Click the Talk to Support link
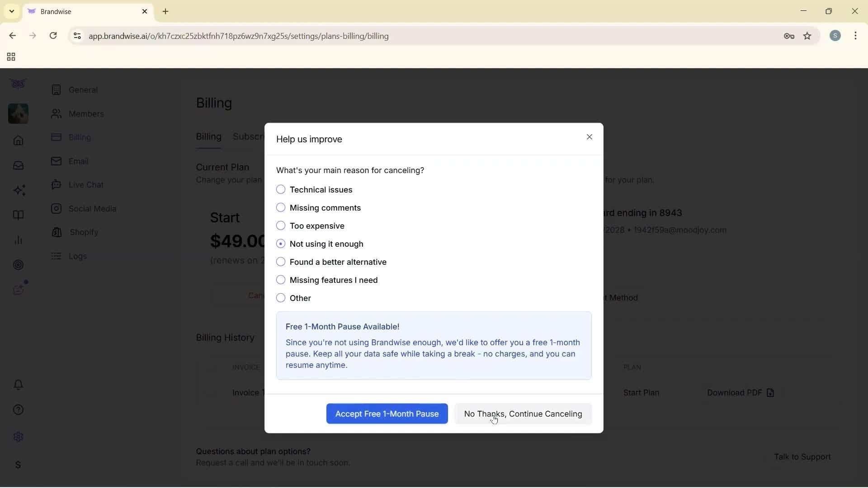868x488 pixels. [802, 456]
